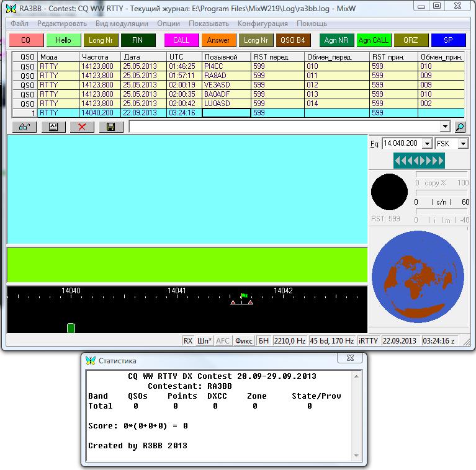Viewport: 476px width, 470px height.
Task: Click the black tuning indicator circle
Action: 389,192
